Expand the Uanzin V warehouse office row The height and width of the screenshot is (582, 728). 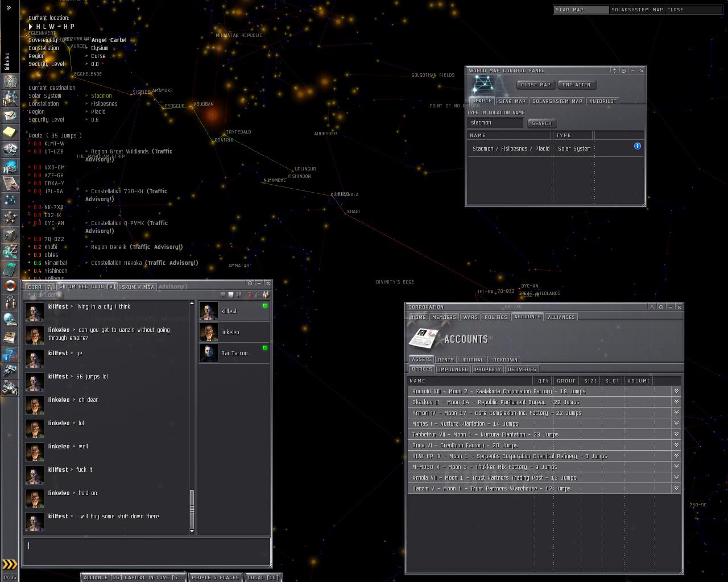click(676, 488)
